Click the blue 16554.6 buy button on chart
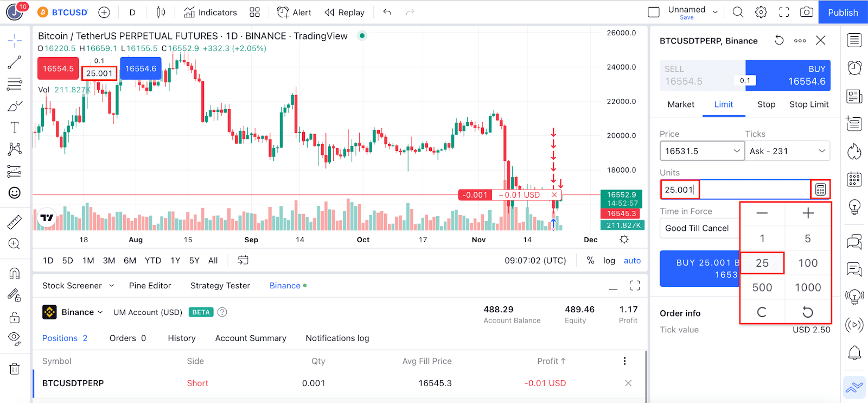Screen dimensions: 868x403 click(141, 68)
